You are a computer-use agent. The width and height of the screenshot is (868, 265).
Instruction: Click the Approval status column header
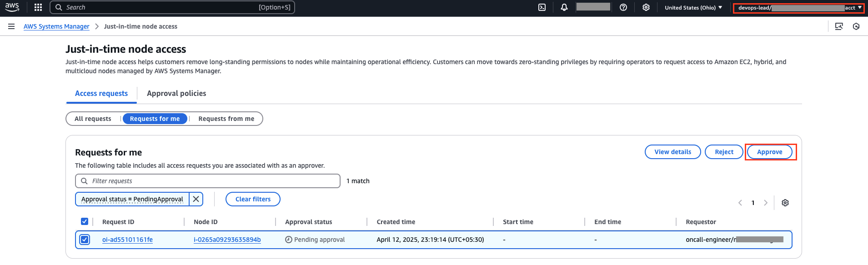click(309, 222)
